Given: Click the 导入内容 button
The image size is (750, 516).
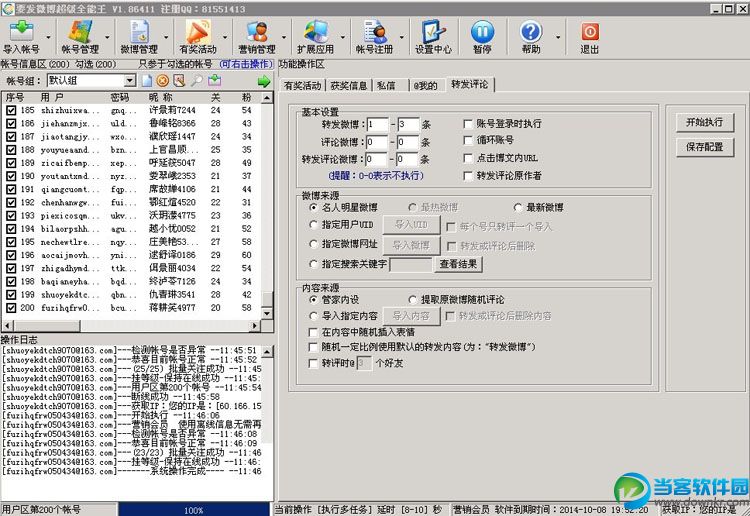Looking at the screenshot, I should coord(411,316).
